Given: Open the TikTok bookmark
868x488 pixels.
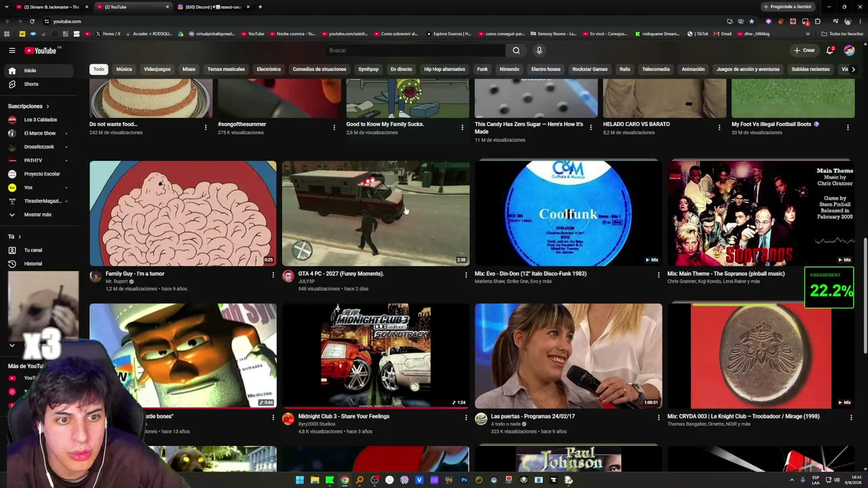Looking at the screenshot, I should [x=698, y=34].
